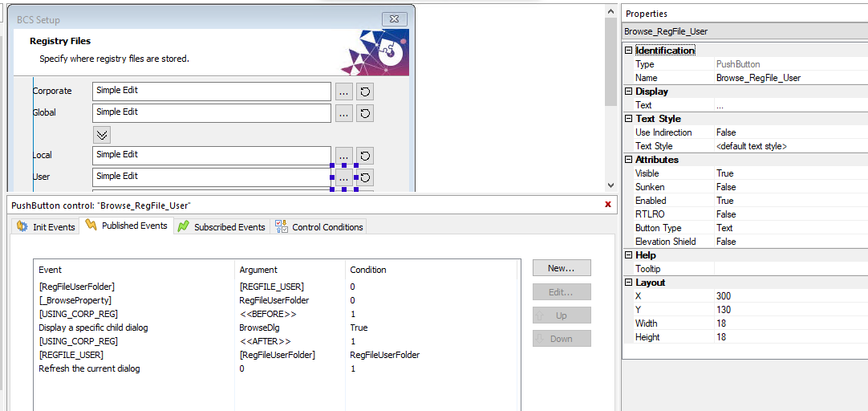Click the New... button to add event
Image resolution: width=868 pixels, height=411 pixels.
[x=562, y=268]
